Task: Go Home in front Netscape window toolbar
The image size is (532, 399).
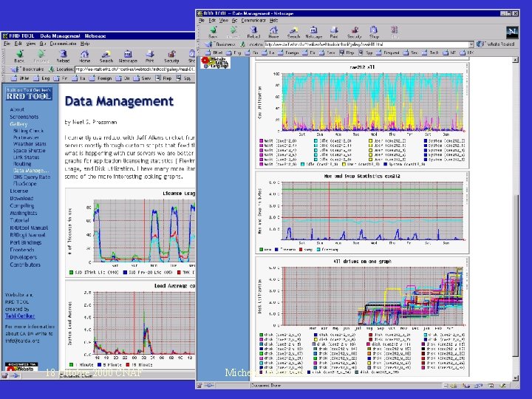Action: (273, 33)
